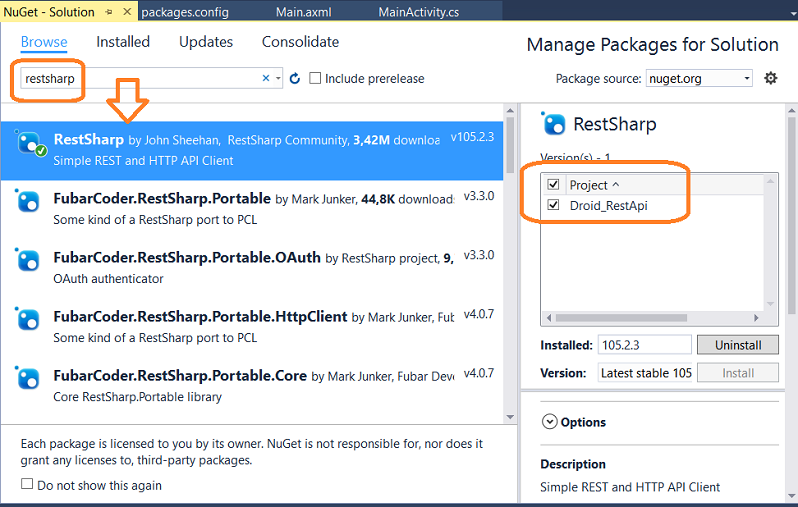Click the FubarCoder.RestSharp.Portable.Core package icon

(27, 378)
